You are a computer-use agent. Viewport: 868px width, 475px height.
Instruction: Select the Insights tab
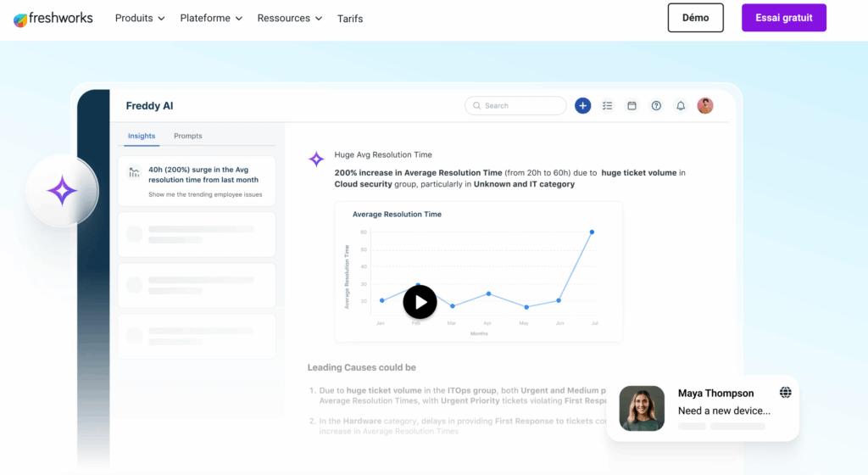(142, 136)
